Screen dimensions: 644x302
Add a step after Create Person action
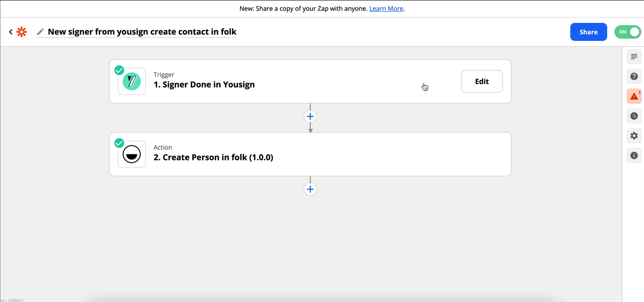[x=310, y=189]
